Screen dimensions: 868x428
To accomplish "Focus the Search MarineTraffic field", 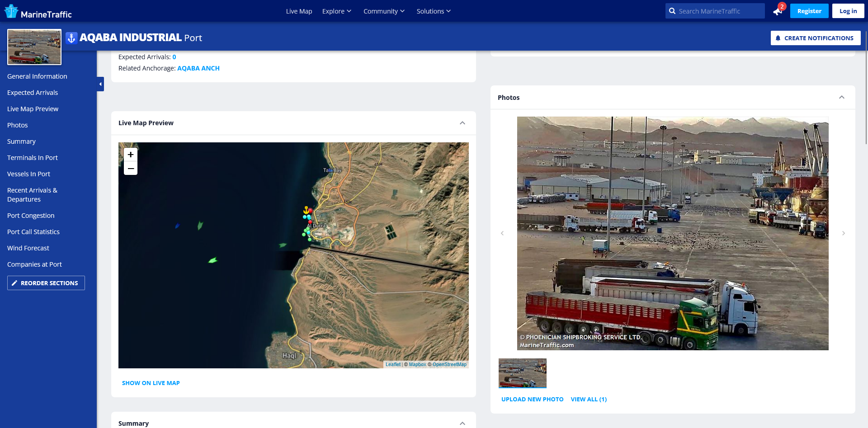I will [x=715, y=11].
